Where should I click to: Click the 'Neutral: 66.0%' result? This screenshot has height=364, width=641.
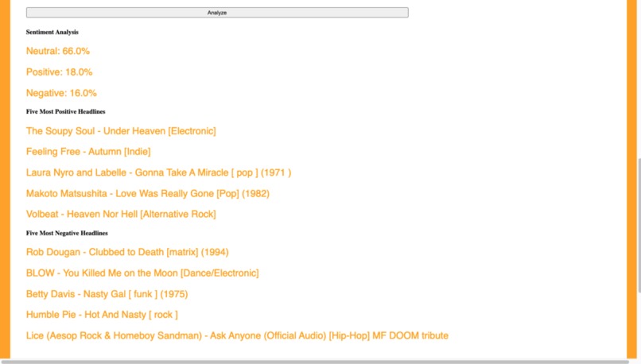coord(57,51)
